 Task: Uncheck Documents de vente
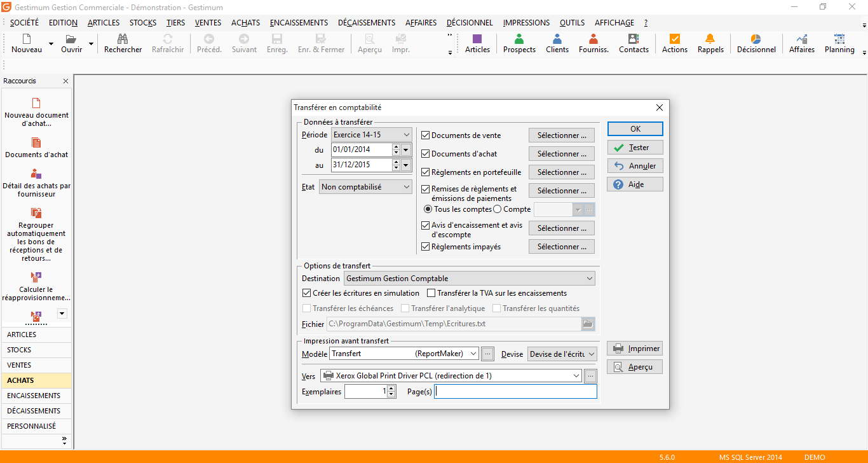coord(426,135)
